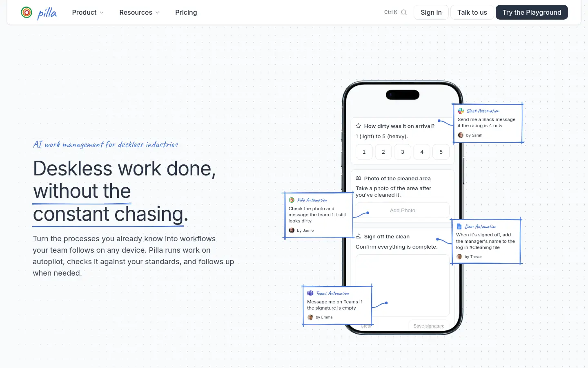Expand the Product dropdown menu

tap(88, 12)
